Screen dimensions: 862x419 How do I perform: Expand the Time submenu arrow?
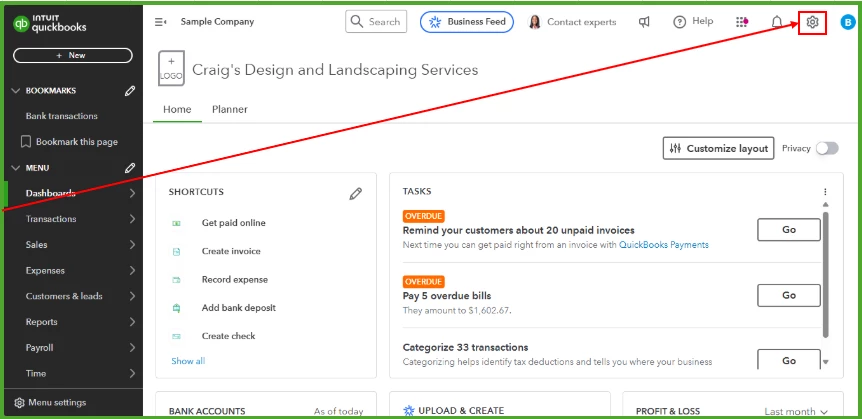pyautogui.click(x=132, y=373)
